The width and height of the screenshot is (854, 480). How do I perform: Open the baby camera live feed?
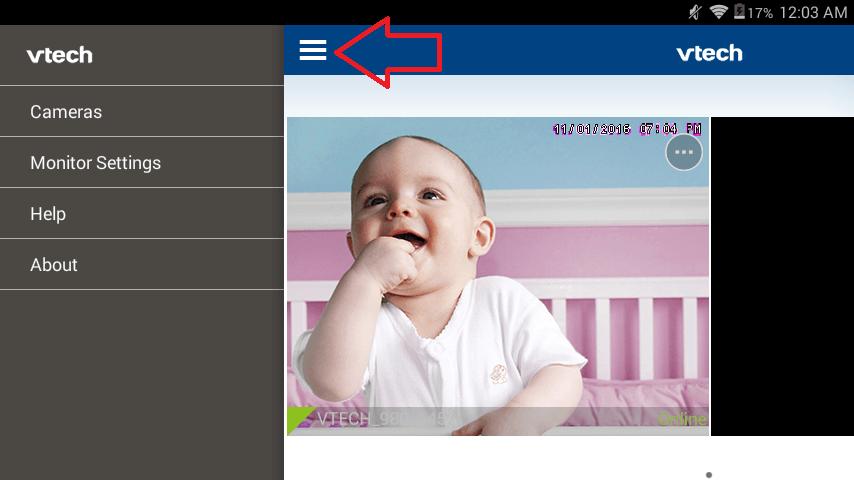[x=498, y=276]
